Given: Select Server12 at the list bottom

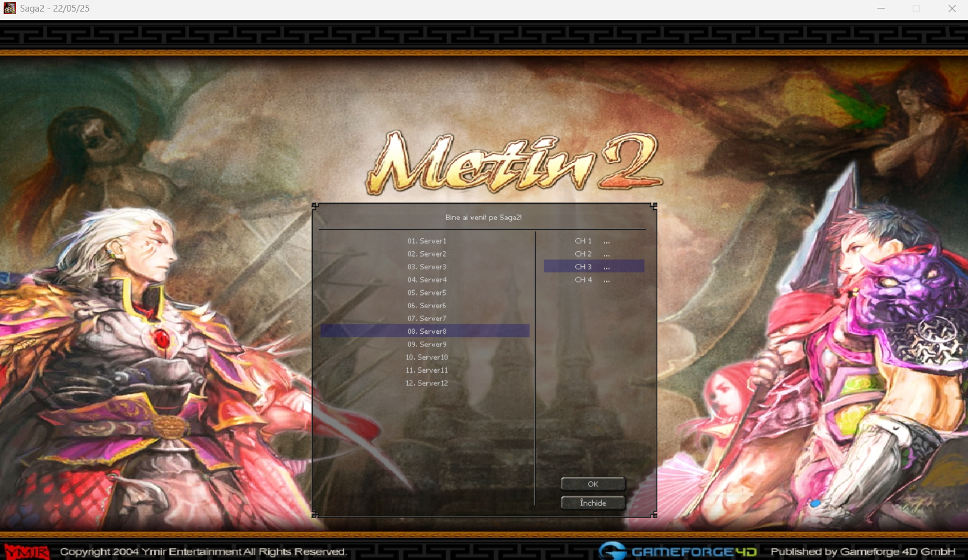Looking at the screenshot, I should coord(426,383).
